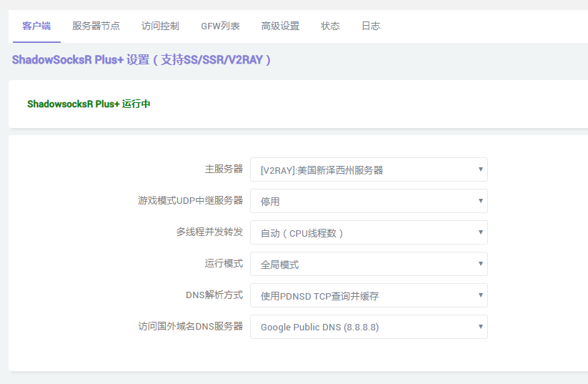This screenshot has width=588, height=384.
Task: Open the DNS解析方式 dropdown
Action: tap(369, 296)
